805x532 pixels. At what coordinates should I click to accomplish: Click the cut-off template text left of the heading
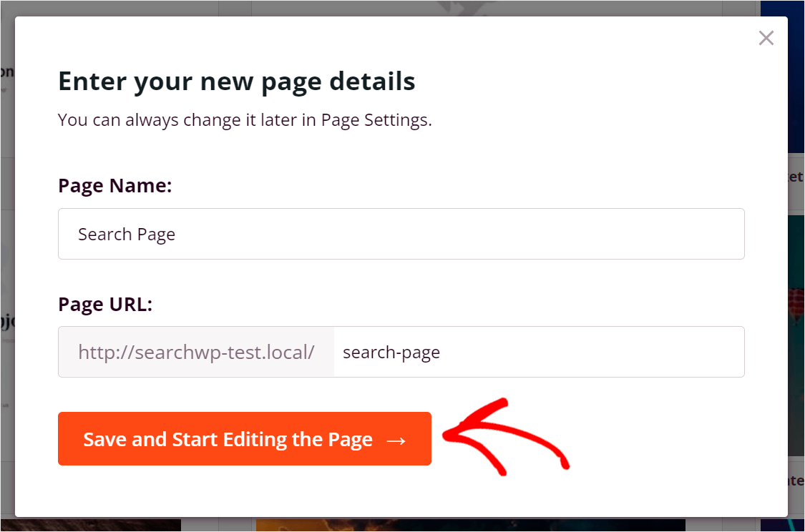pos(6,72)
